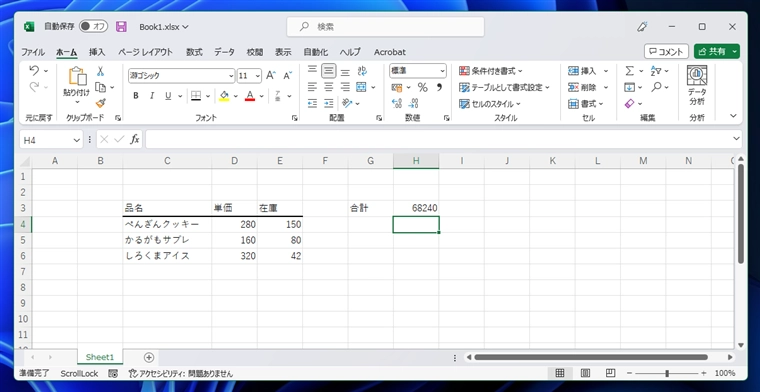This screenshot has height=392, width=760.
Task: Click the Page Layout view button
Action: [585, 373]
